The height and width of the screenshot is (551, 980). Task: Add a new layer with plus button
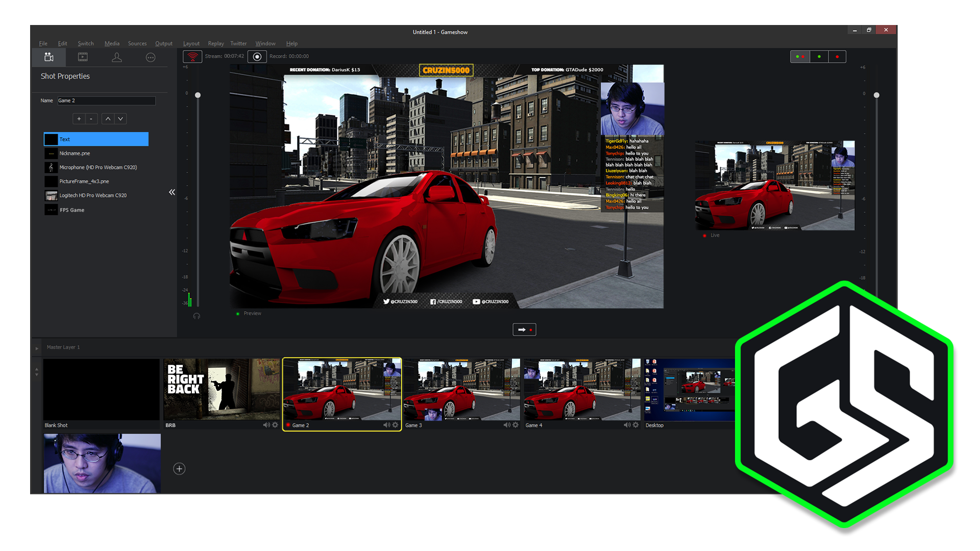pos(79,119)
